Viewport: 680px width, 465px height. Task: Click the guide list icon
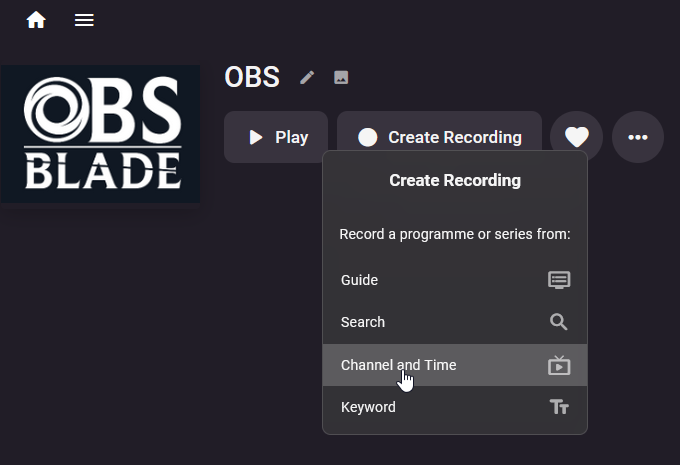tap(559, 280)
